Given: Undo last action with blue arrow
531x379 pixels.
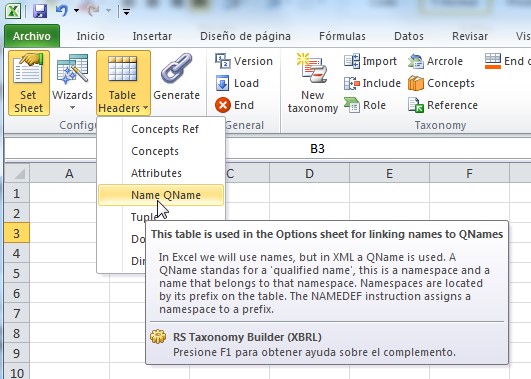Looking at the screenshot, I should [x=62, y=11].
